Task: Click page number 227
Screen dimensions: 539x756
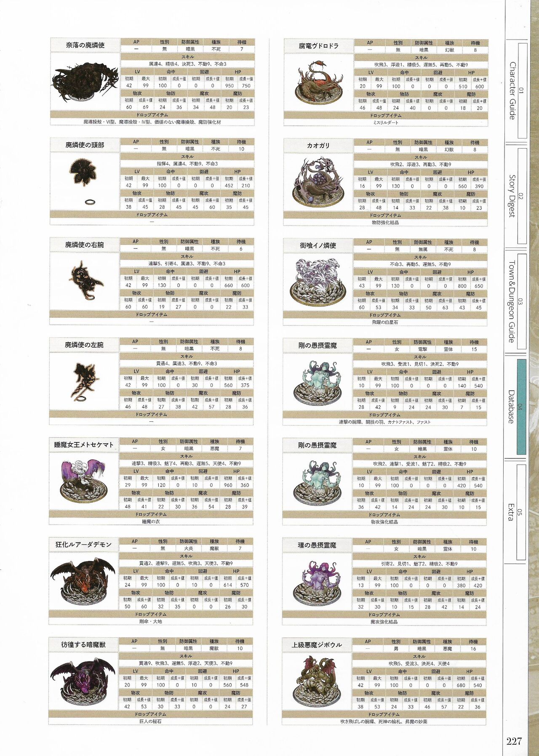Action: 514,741
